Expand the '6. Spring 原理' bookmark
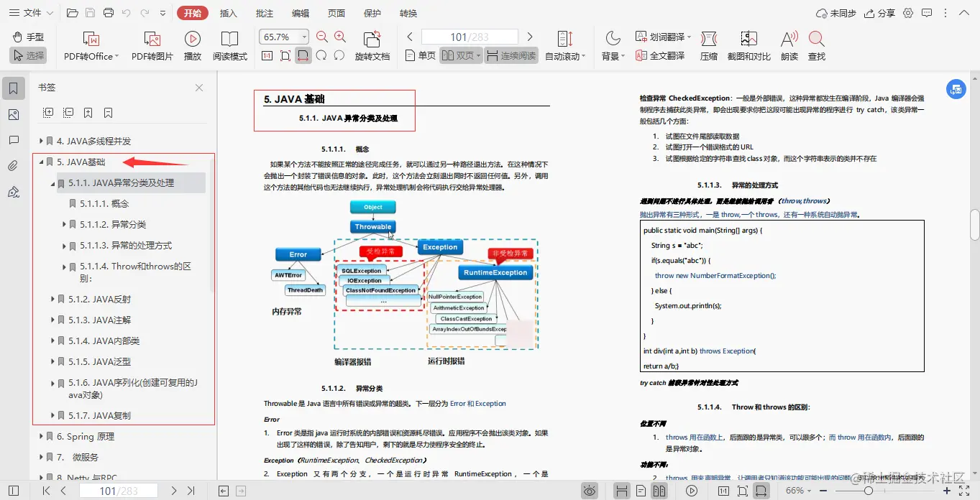 coord(42,436)
